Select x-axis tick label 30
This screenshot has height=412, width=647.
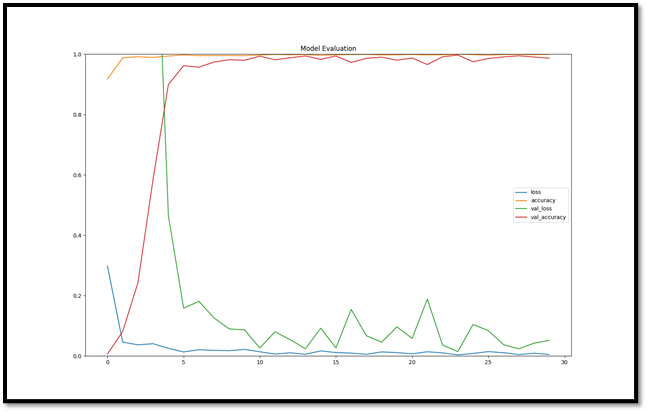pos(564,363)
